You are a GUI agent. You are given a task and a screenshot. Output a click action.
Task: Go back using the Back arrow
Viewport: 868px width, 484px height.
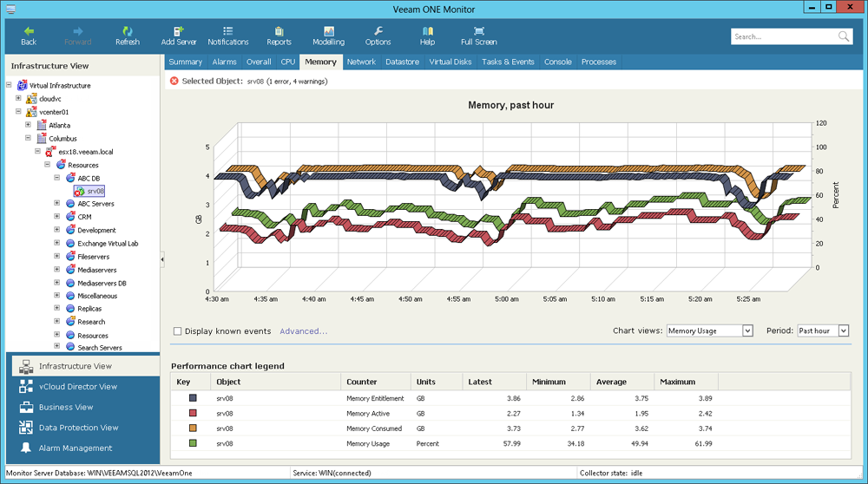(29, 36)
